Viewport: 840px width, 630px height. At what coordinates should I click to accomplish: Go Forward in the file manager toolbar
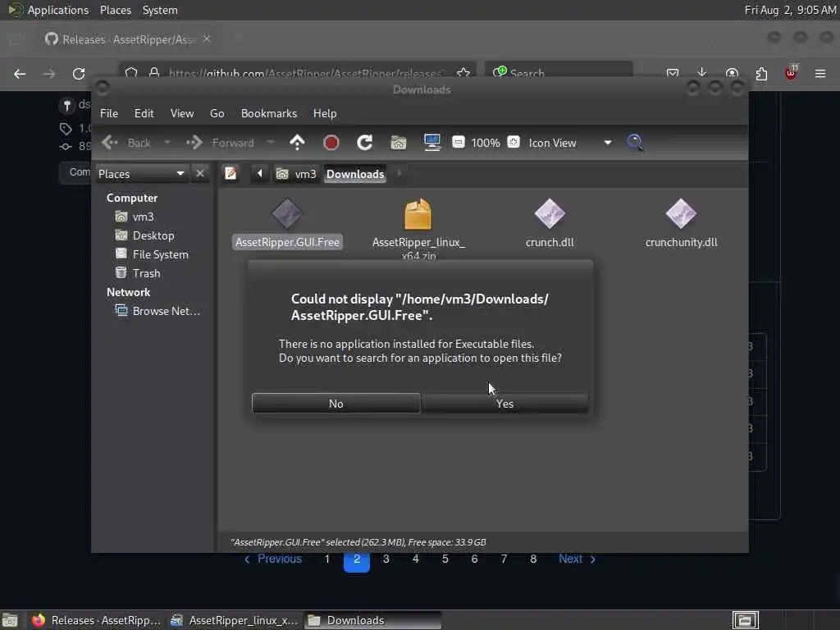point(220,143)
